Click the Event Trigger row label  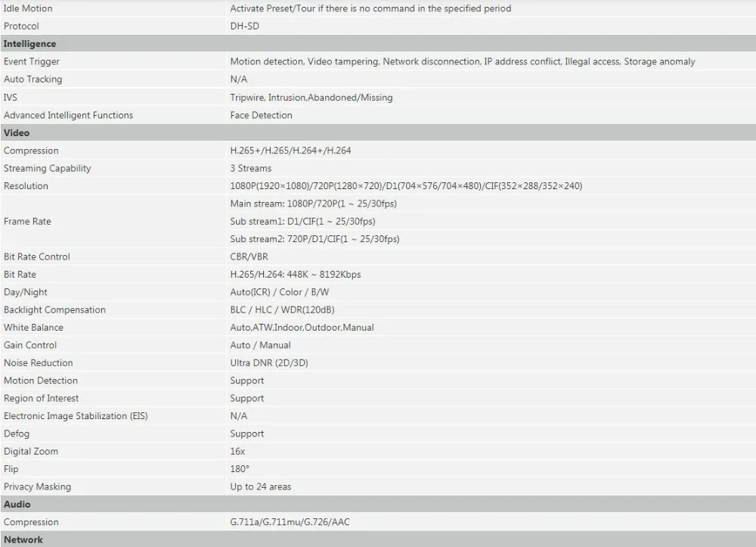(31, 61)
